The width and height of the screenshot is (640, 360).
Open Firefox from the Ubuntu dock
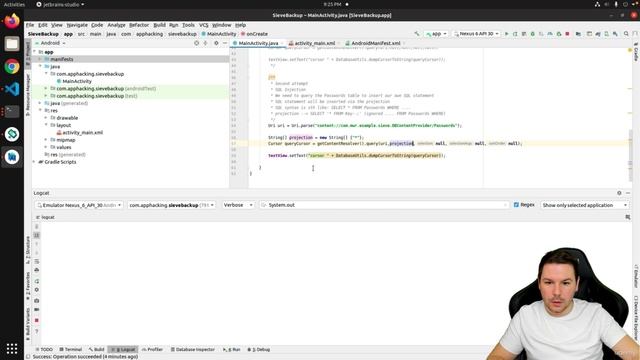point(12,21)
